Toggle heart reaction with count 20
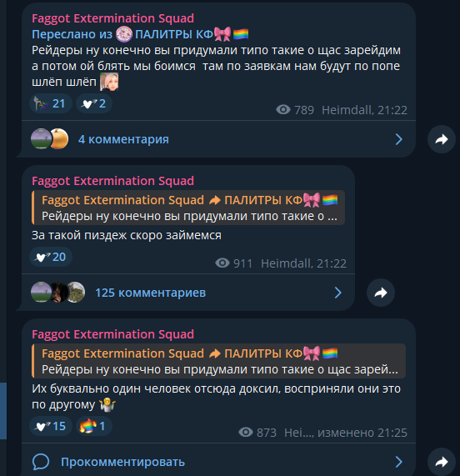The image size is (460, 476). click(x=51, y=257)
